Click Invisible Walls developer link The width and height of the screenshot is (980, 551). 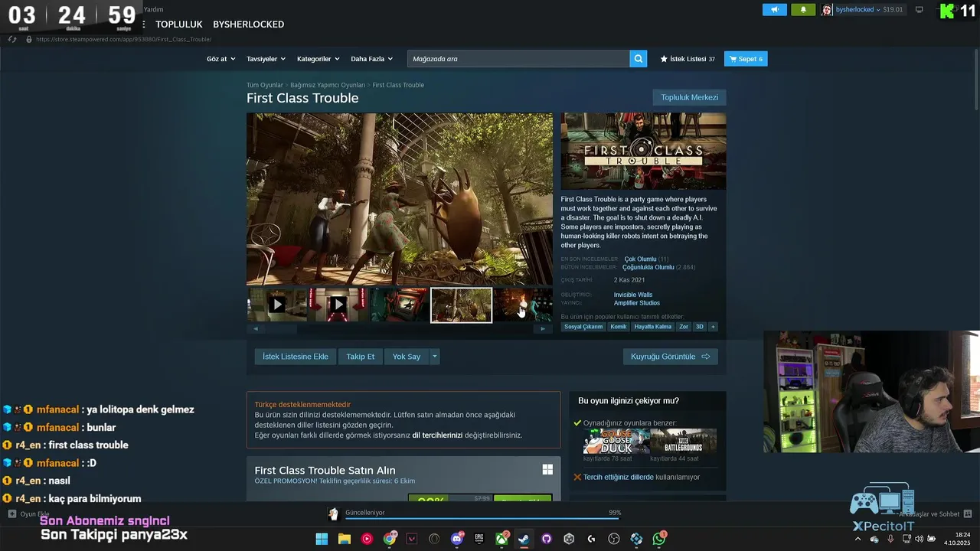click(x=633, y=295)
